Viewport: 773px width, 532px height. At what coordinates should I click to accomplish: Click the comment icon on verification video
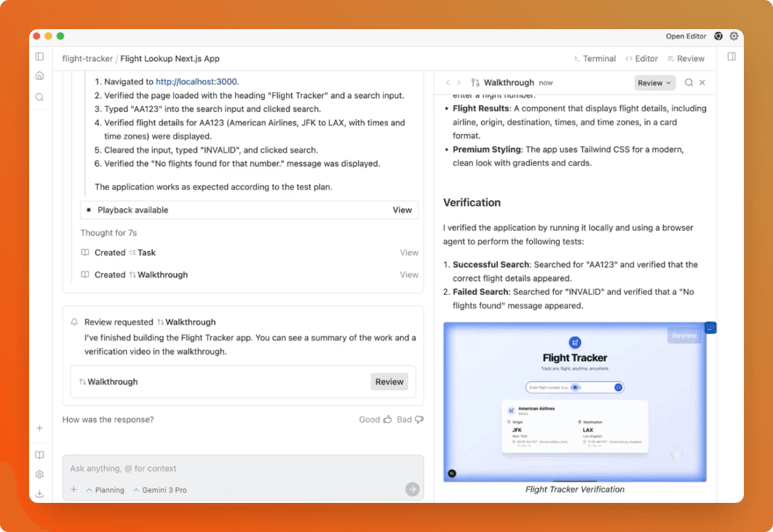click(710, 328)
